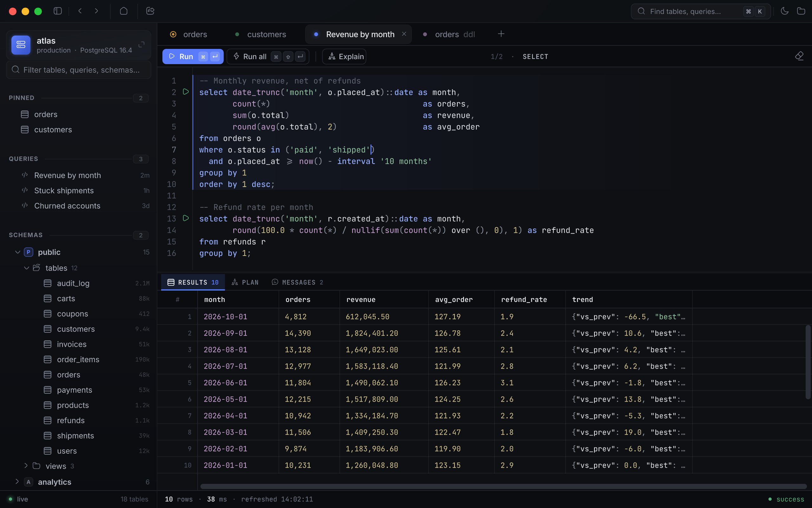The height and width of the screenshot is (508, 812).
Task: Select the audit_log table icon
Action: pos(48,283)
